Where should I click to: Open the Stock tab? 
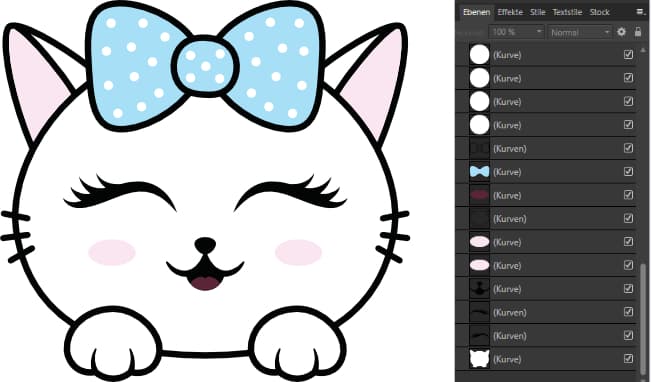click(x=600, y=12)
